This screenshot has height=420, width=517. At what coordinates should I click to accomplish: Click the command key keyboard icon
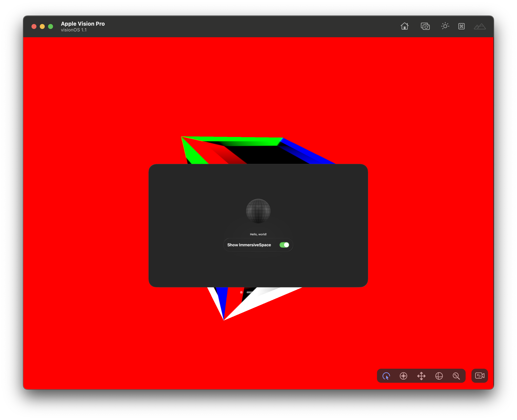point(461,26)
